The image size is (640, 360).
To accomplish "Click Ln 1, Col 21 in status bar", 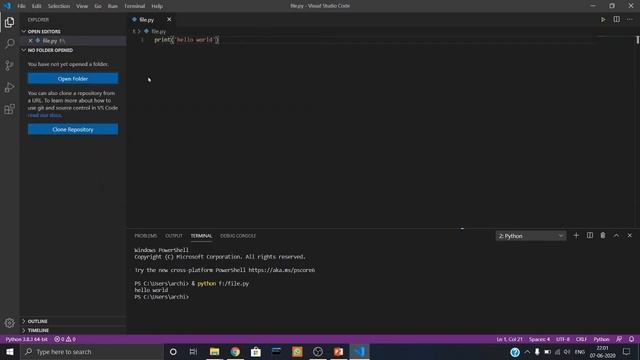I will coord(509,339).
